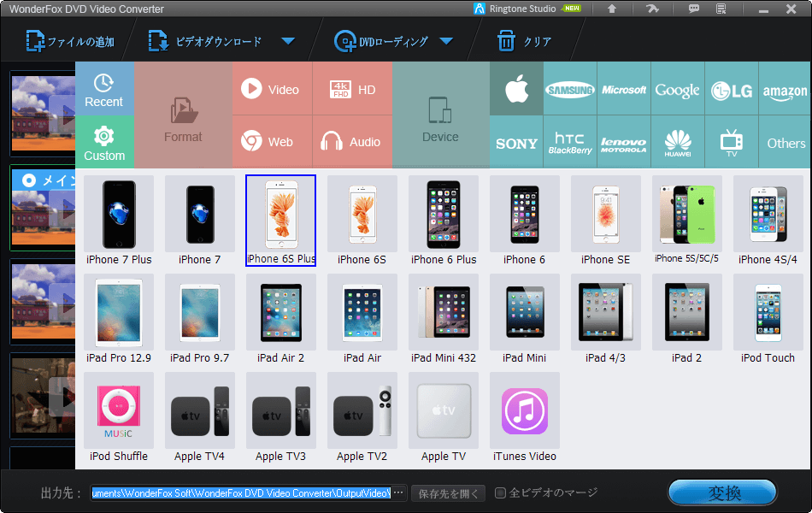Select the 4K HD format category

[352, 89]
